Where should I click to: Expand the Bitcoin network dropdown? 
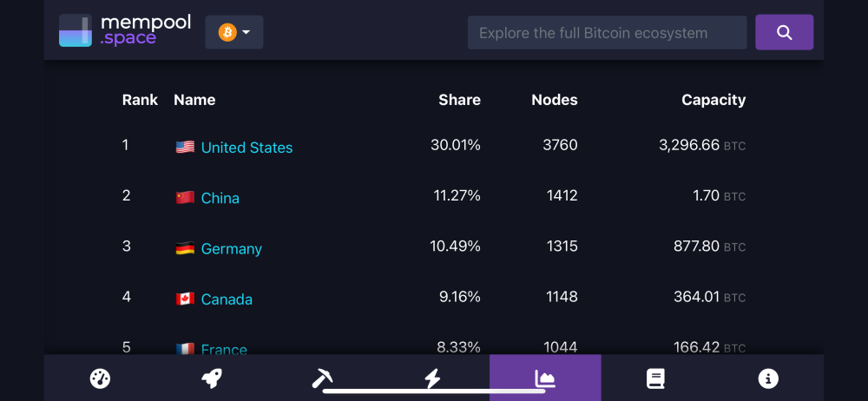click(x=234, y=32)
